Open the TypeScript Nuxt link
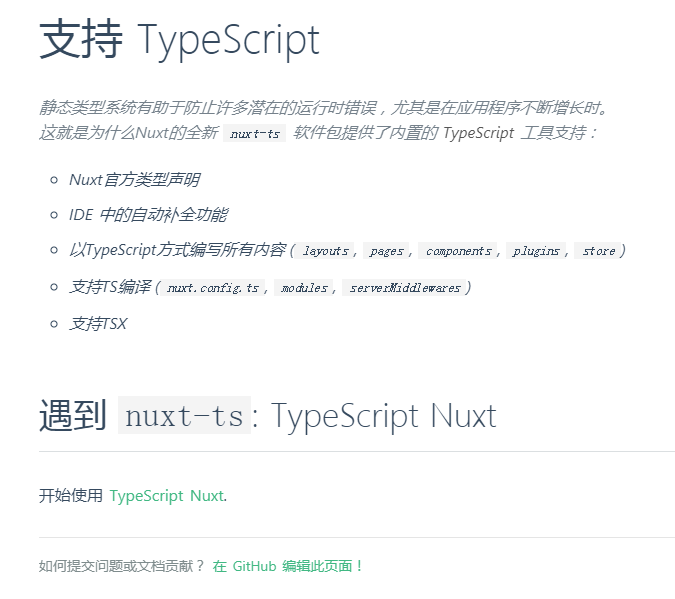Screen dimensions: 675x599 [x=167, y=496]
